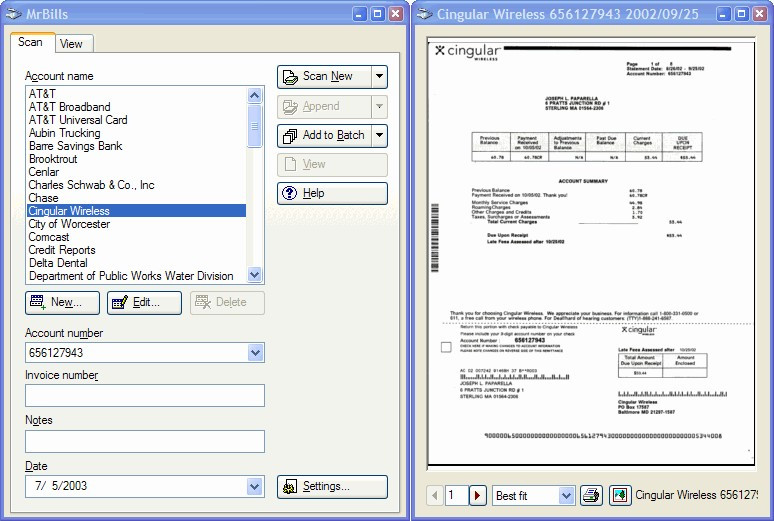Select Credit Reports account

pos(136,250)
